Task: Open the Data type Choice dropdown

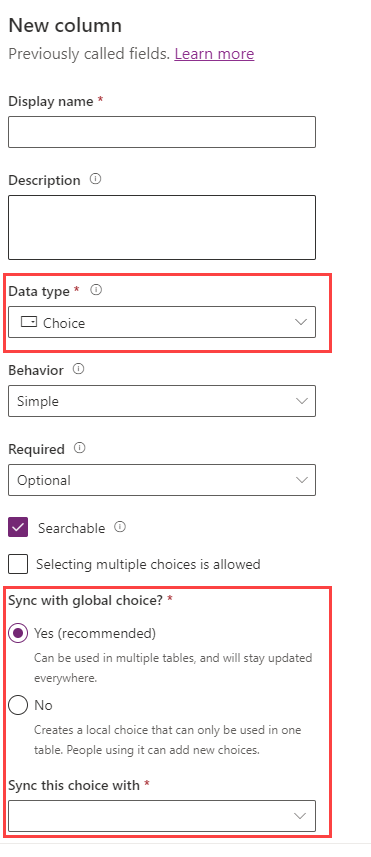Action: click(162, 322)
